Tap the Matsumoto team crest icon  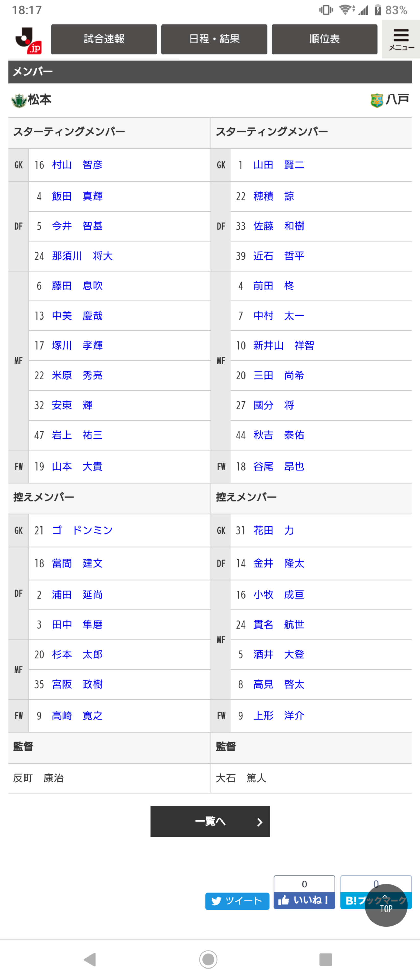(x=19, y=101)
